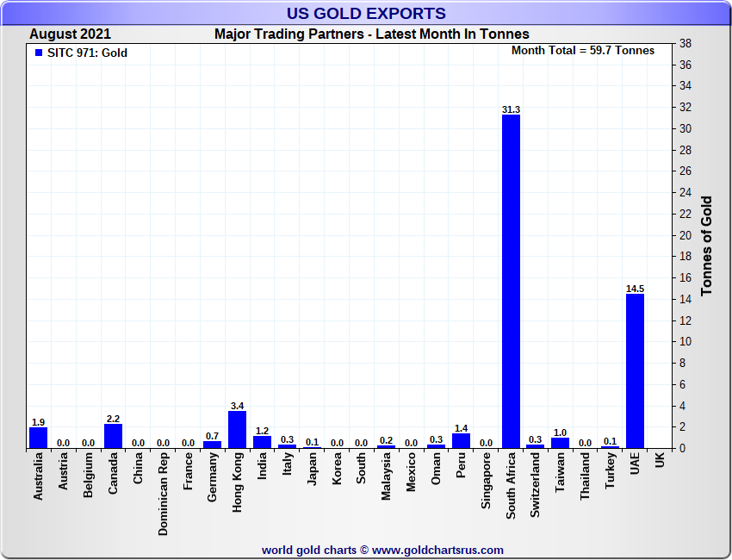Click the 'Peru' axis label

(x=461, y=465)
